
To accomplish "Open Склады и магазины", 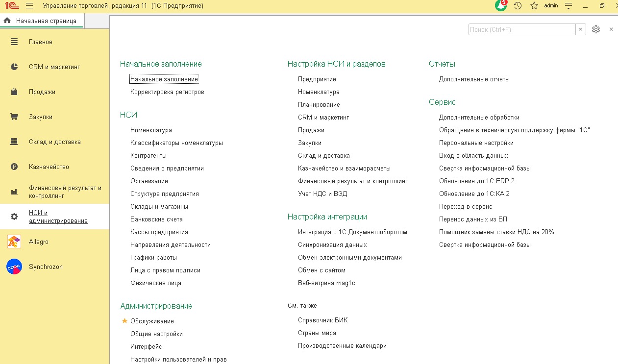I will [x=159, y=206].
